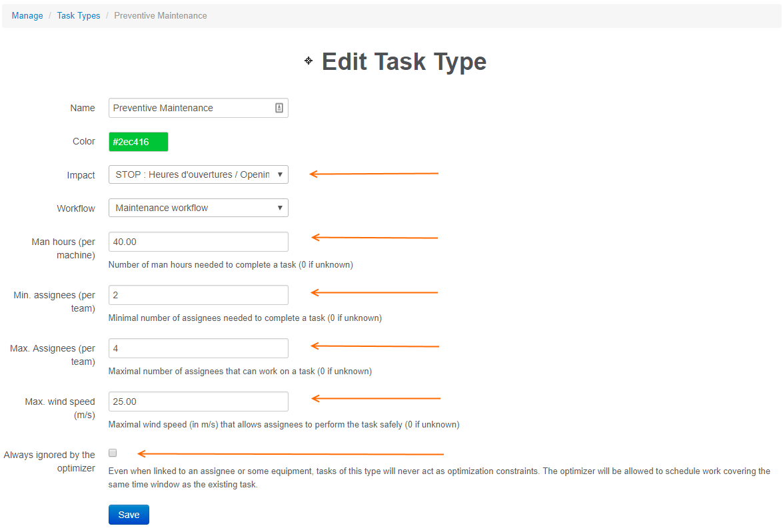783x532 pixels.
Task: Click the Man hours input showing 40.00
Action: click(198, 241)
